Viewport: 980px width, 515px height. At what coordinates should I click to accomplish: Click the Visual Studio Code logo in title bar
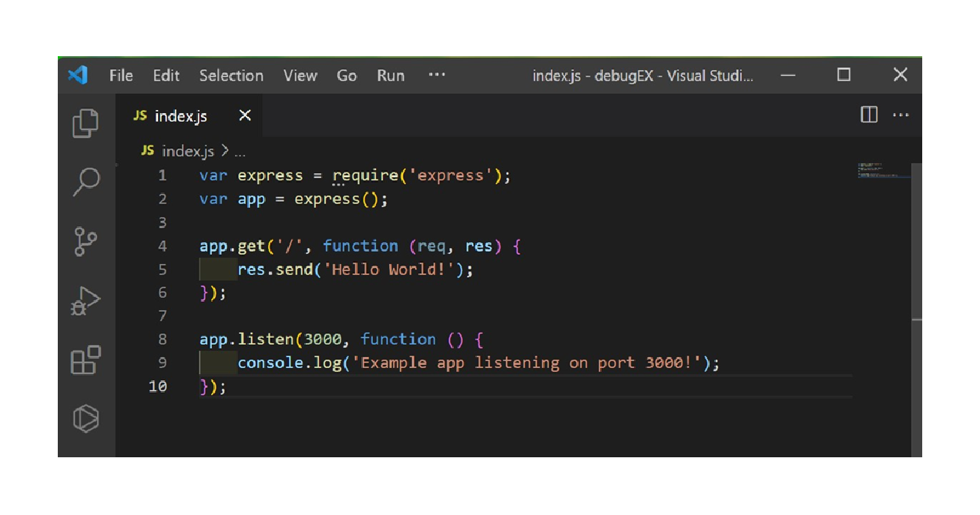click(x=79, y=75)
